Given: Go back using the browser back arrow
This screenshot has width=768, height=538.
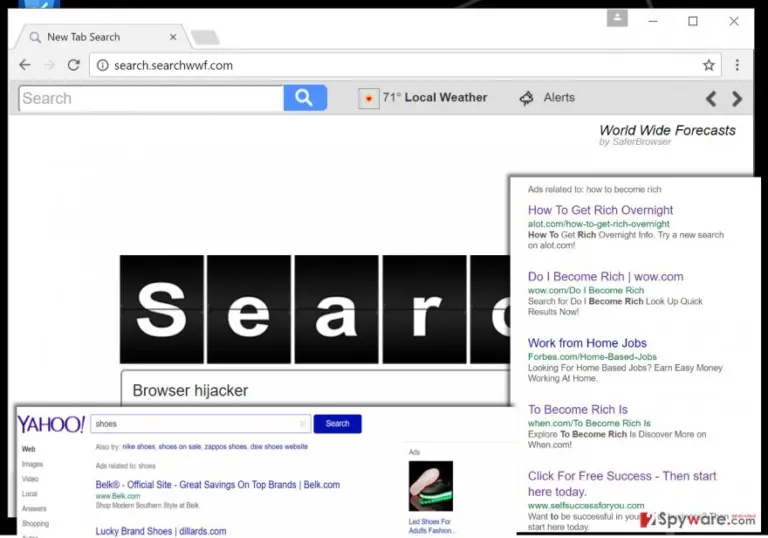Looking at the screenshot, I should (25, 65).
